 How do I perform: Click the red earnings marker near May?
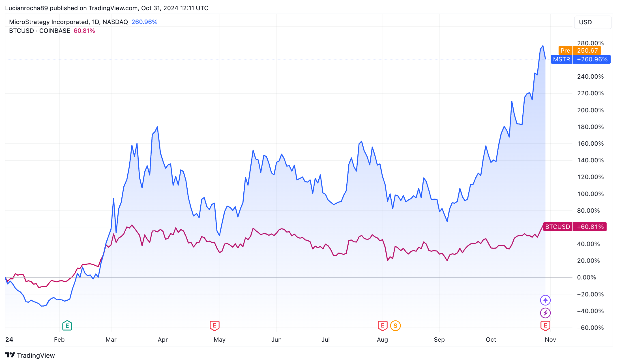point(214,326)
